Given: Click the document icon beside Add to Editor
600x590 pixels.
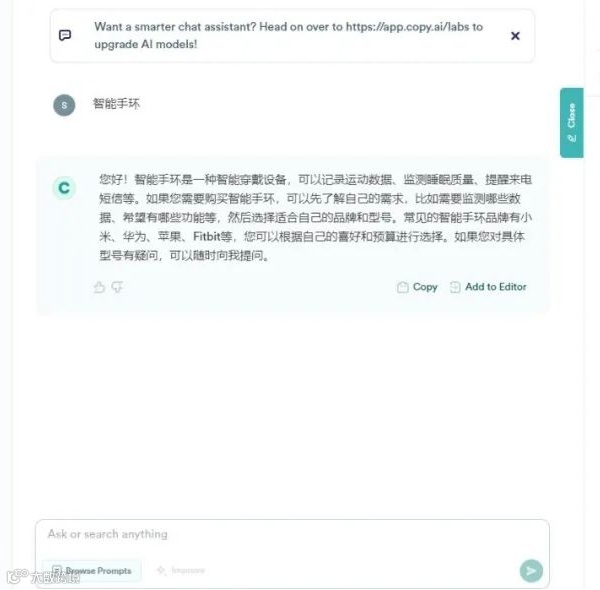Looking at the screenshot, I should pyautogui.click(x=455, y=287).
